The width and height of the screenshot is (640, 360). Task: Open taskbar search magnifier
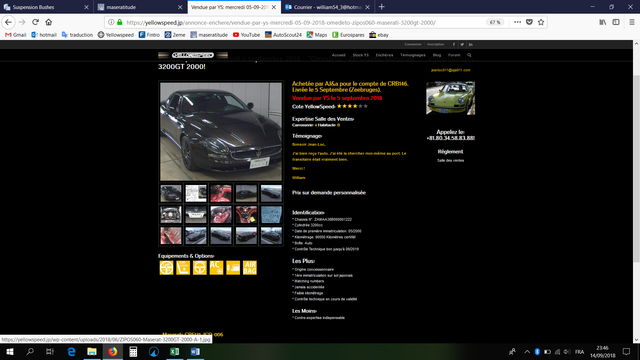[x=30, y=351]
